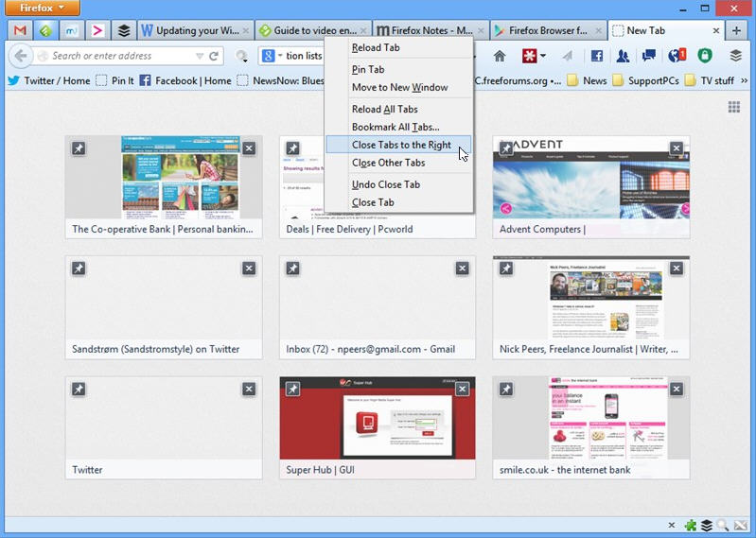The width and height of the screenshot is (756, 538).
Task: Open the address bar history dropdown
Action: point(200,57)
